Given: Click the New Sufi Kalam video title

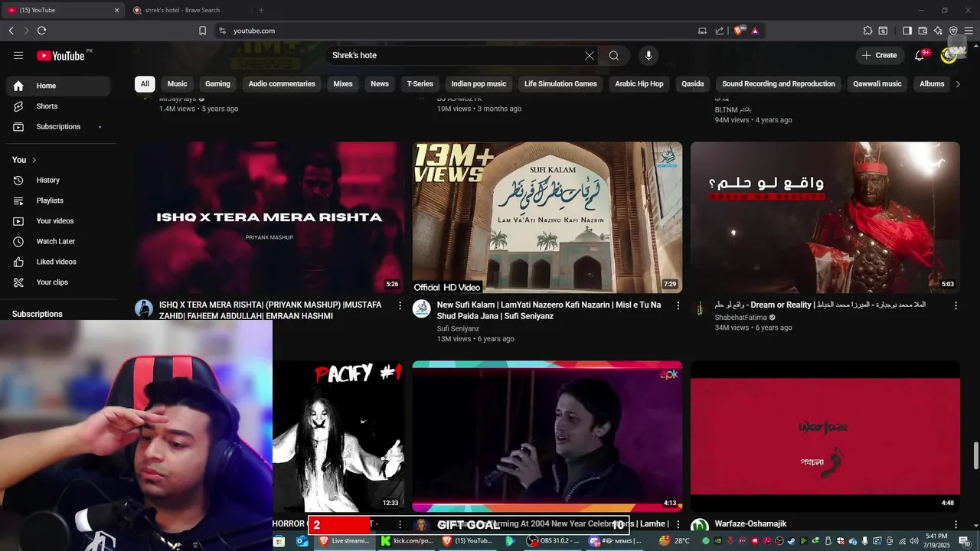Looking at the screenshot, I should (549, 310).
